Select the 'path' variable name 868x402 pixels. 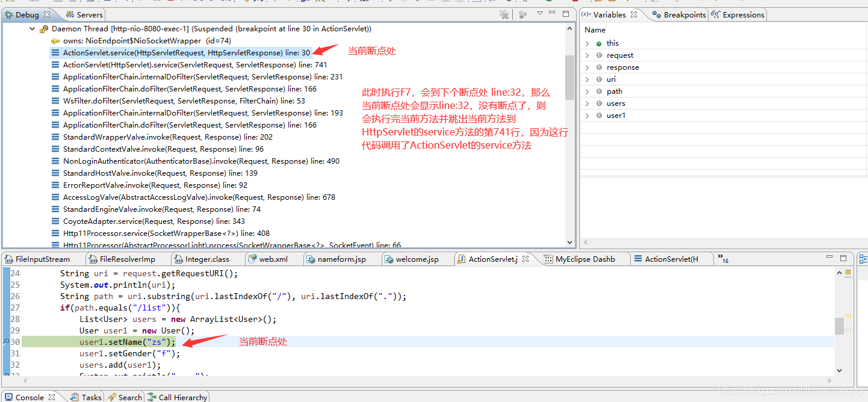click(615, 91)
